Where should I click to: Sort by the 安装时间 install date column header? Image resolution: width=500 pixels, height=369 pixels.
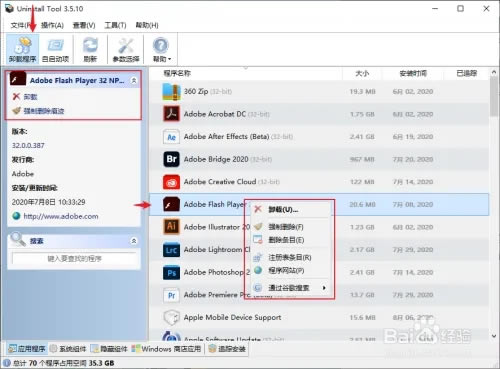point(413,73)
